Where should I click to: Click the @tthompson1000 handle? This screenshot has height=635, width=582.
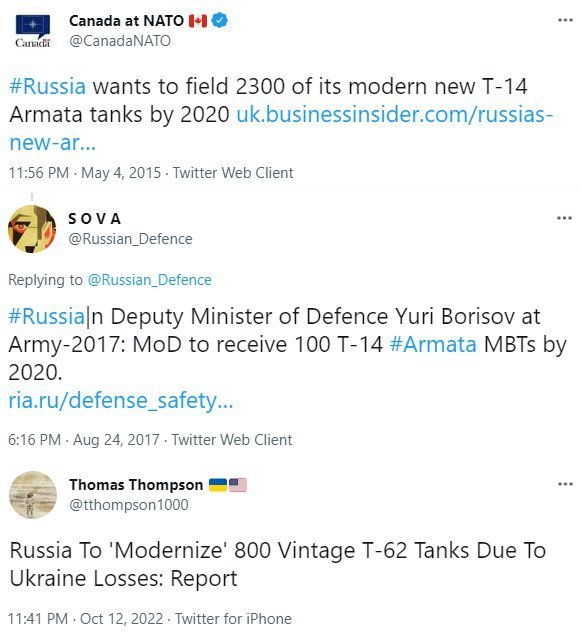[x=129, y=505]
